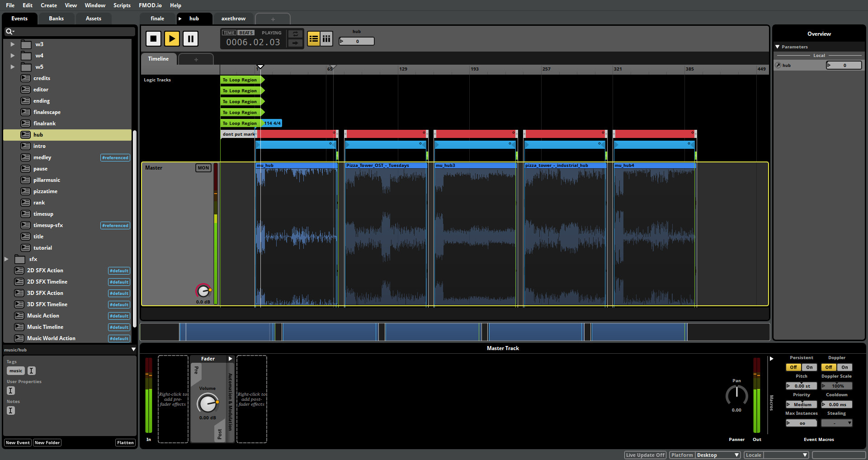Turn Persistent On

tap(809, 367)
